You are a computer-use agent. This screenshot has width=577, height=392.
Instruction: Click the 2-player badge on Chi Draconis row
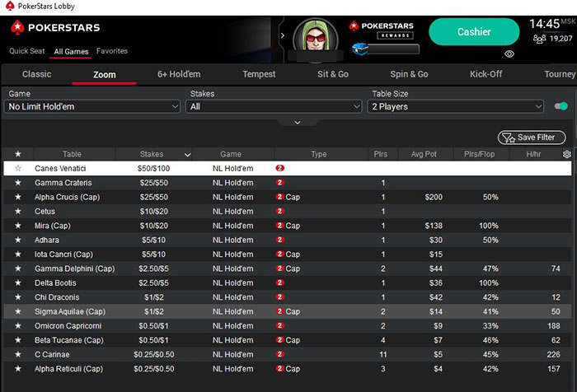(279, 296)
